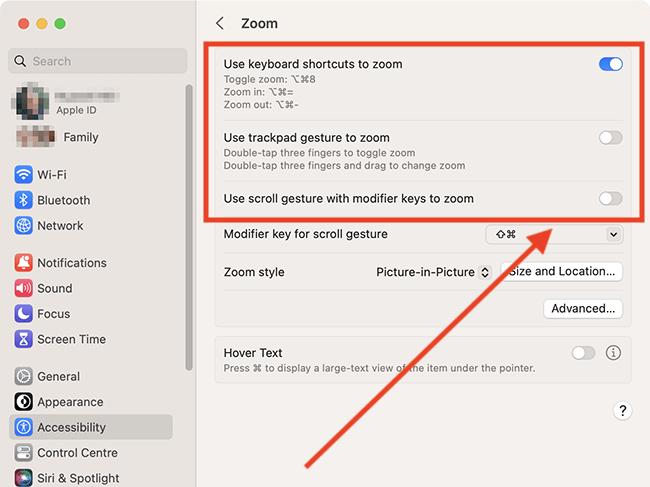This screenshot has height=487, width=650.
Task: Click the Screen Time hourglass icon
Action: click(24, 339)
